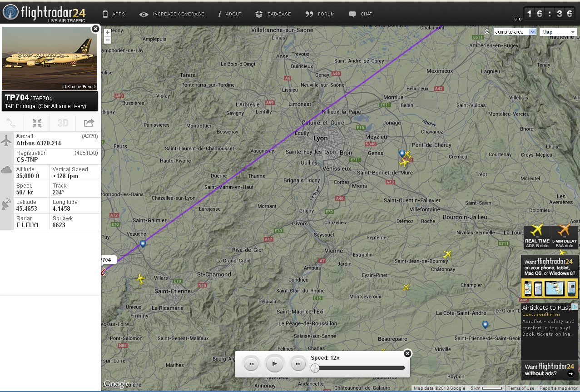Click the rewind playback button

tap(251, 364)
